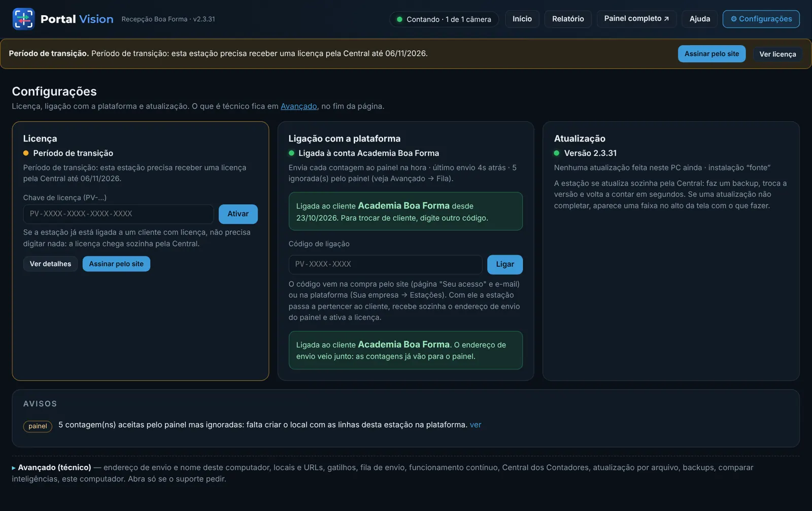Click green dot beside Ligada à conta

291,153
